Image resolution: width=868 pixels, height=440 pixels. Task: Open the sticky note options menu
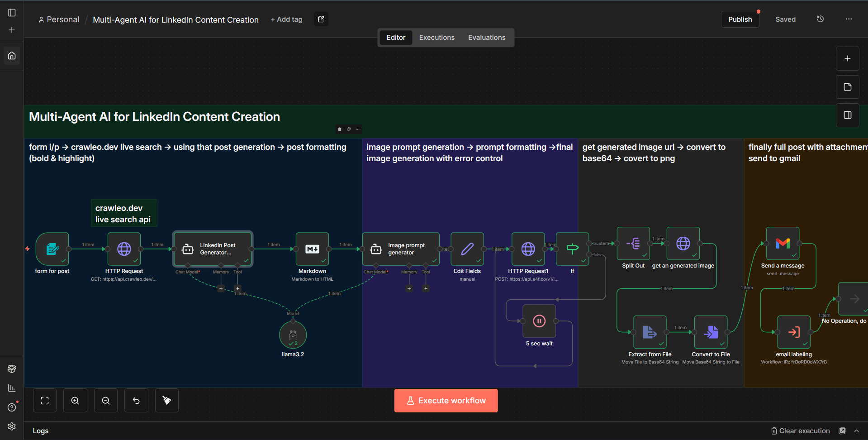tap(357, 129)
